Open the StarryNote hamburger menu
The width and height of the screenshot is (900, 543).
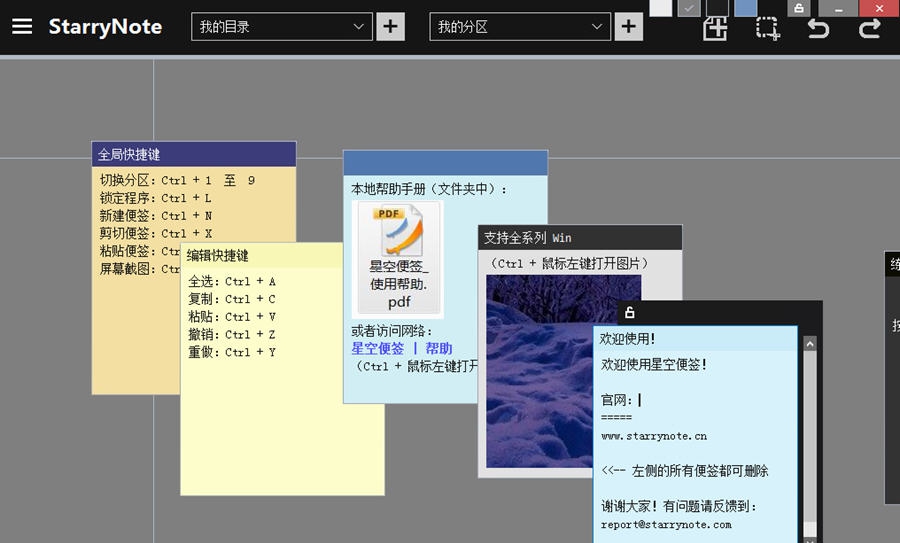(x=22, y=26)
